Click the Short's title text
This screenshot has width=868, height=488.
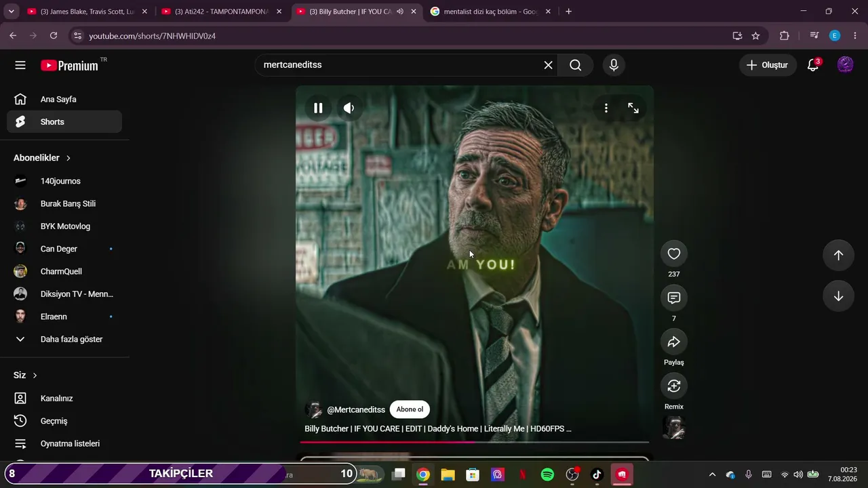pyautogui.click(x=438, y=428)
